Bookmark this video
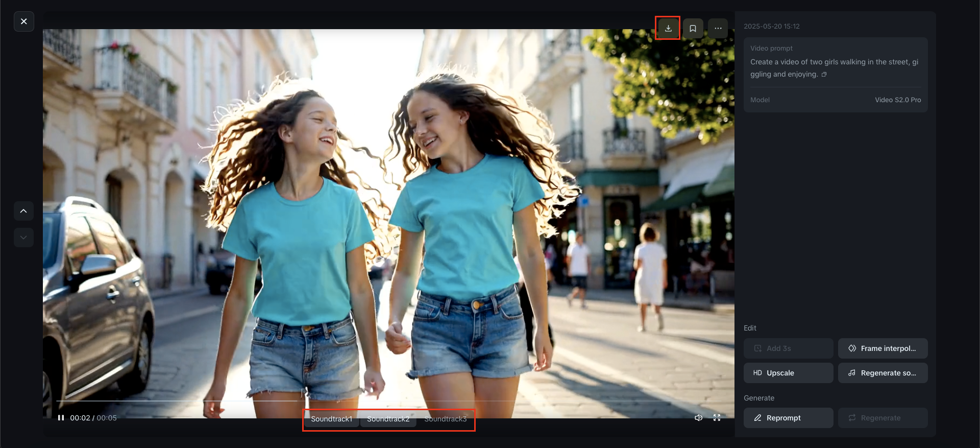 tap(693, 29)
